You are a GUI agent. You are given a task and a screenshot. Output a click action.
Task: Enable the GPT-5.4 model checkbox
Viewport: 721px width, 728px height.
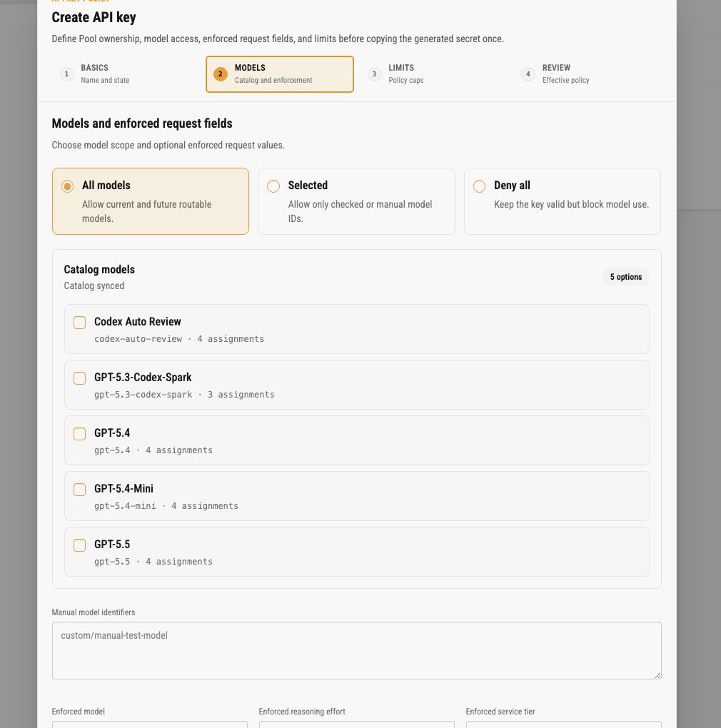point(79,434)
